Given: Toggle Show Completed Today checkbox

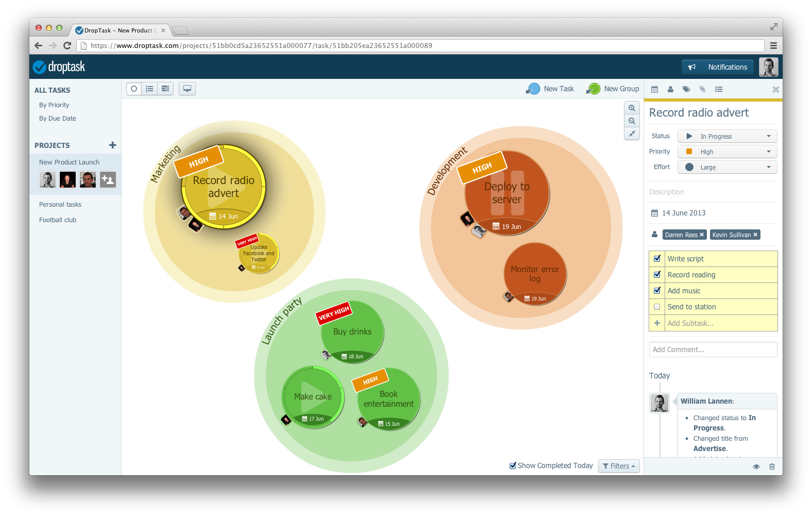Looking at the screenshot, I should [x=513, y=465].
